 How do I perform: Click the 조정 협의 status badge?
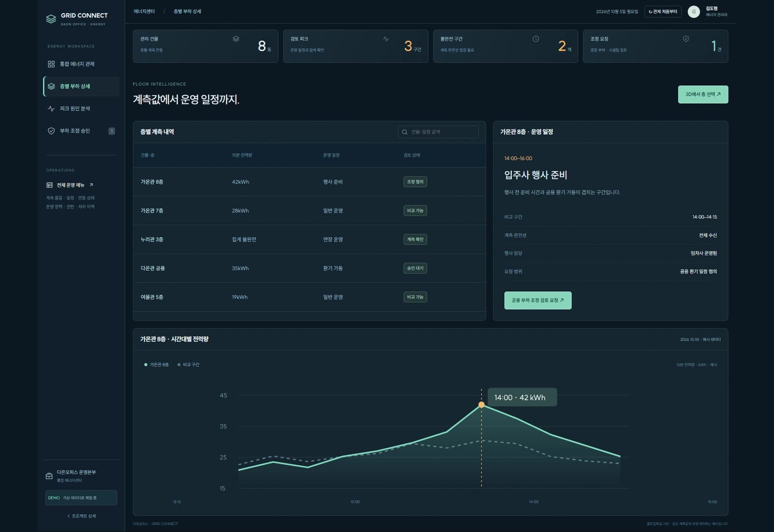[x=415, y=182]
